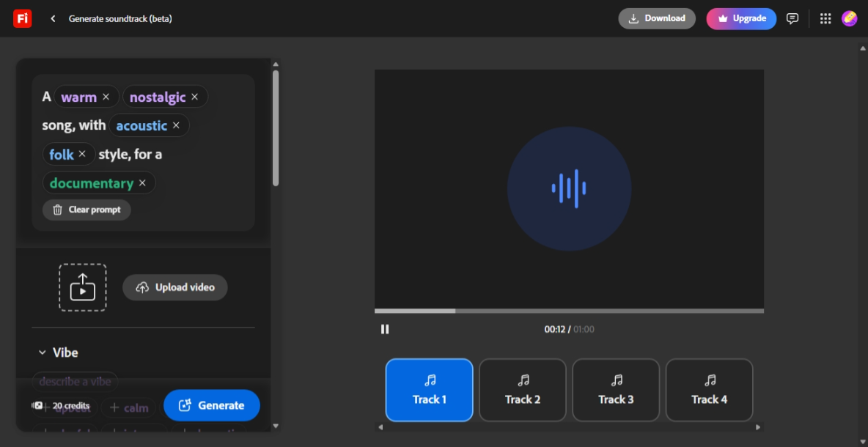Click the Upload video button
Image resolution: width=868 pixels, height=447 pixels.
point(175,287)
